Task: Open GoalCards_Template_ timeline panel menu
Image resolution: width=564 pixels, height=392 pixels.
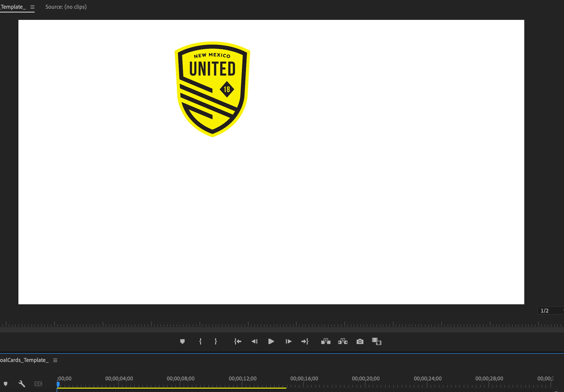Action: [x=55, y=360]
